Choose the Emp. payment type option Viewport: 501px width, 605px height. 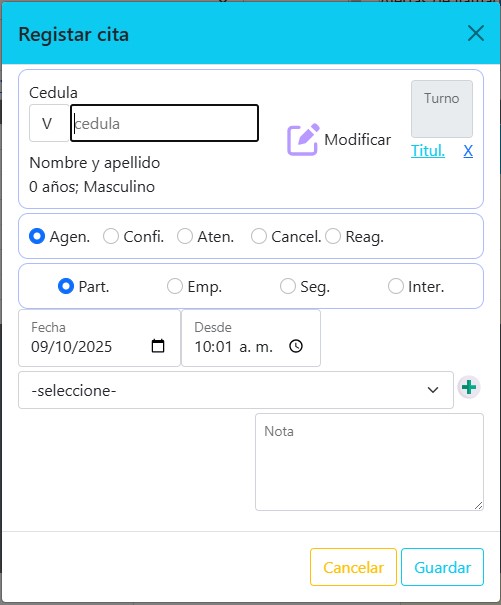coord(175,286)
